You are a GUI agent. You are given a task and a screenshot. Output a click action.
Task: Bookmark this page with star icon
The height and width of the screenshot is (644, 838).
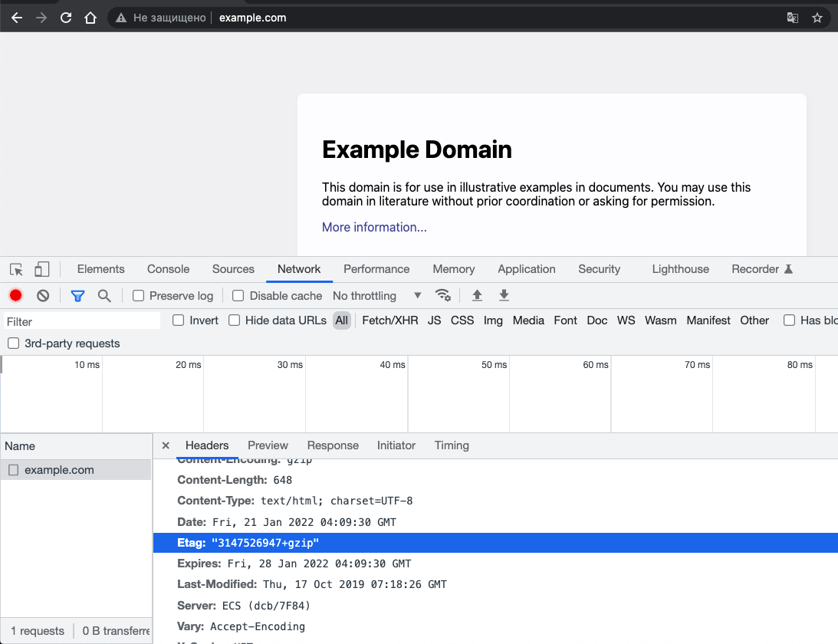[x=817, y=18]
